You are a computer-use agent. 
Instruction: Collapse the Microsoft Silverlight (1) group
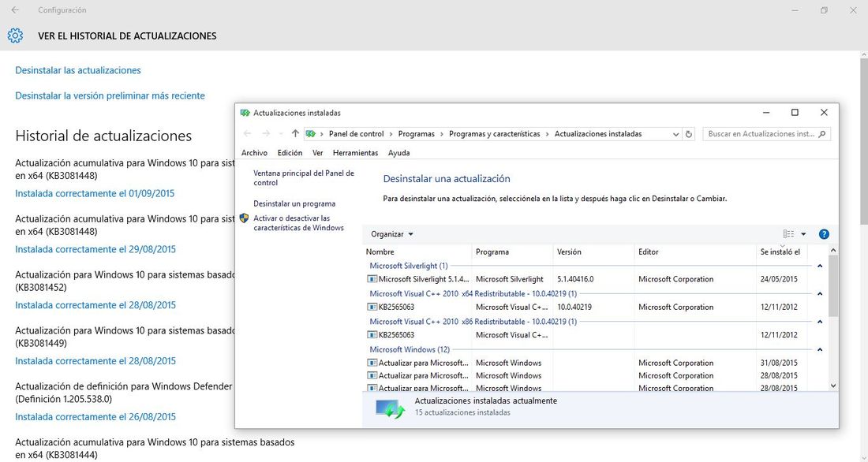pos(820,266)
